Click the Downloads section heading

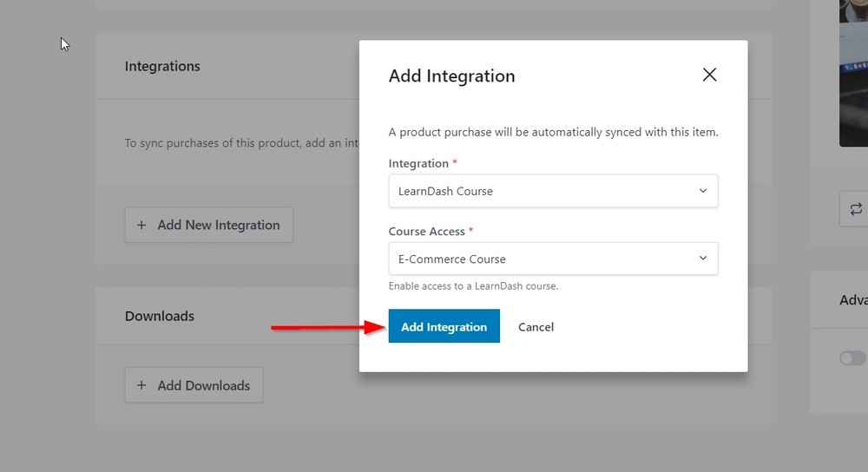[x=160, y=316]
